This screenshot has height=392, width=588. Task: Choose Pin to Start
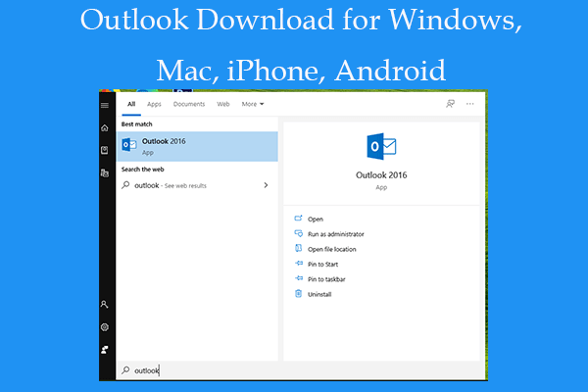[x=322, y=264]
